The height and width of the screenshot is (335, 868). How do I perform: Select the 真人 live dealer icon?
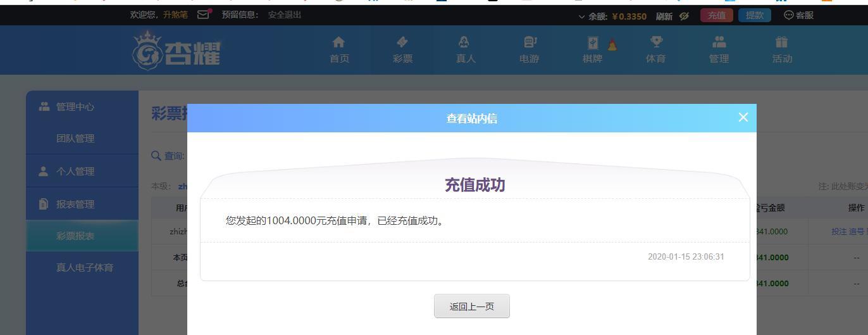(466, 42)
